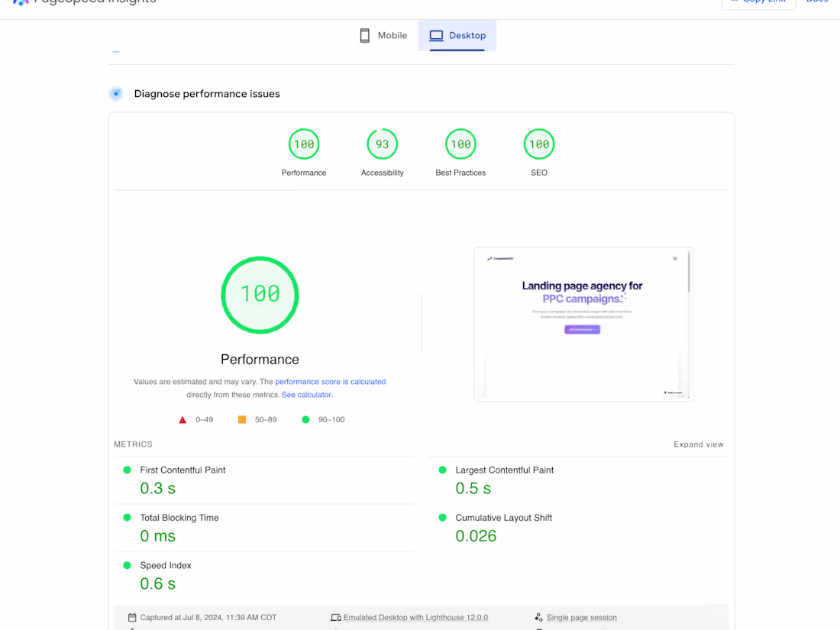Click the performance score is calculated link
Screen dimensions: 840x630
click(330, 381)
